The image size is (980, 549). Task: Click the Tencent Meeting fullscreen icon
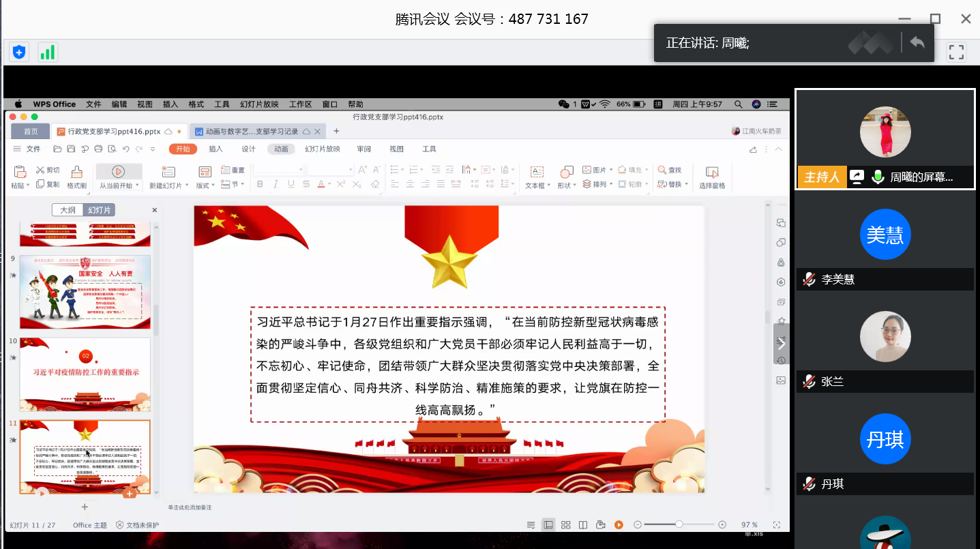(x=956, y=52)
